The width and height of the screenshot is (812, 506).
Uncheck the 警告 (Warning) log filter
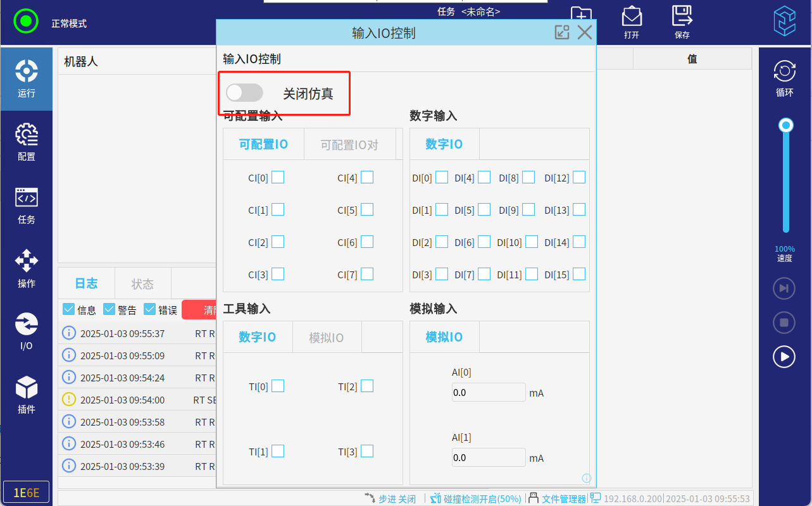109,310
